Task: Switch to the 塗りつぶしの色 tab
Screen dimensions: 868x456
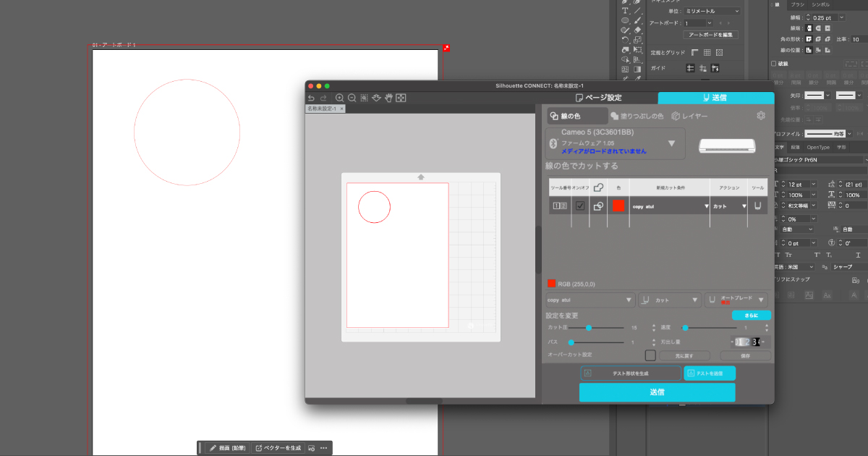Action: click(637, 116)
